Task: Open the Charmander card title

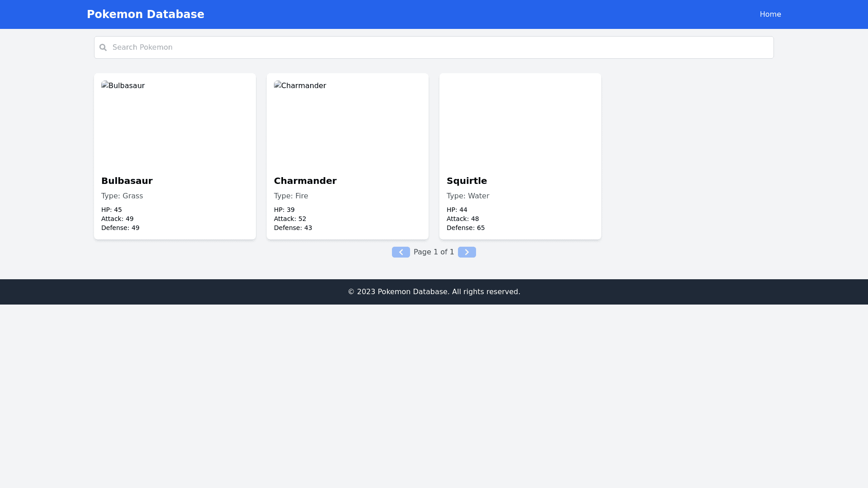Action: click(305, 181)
